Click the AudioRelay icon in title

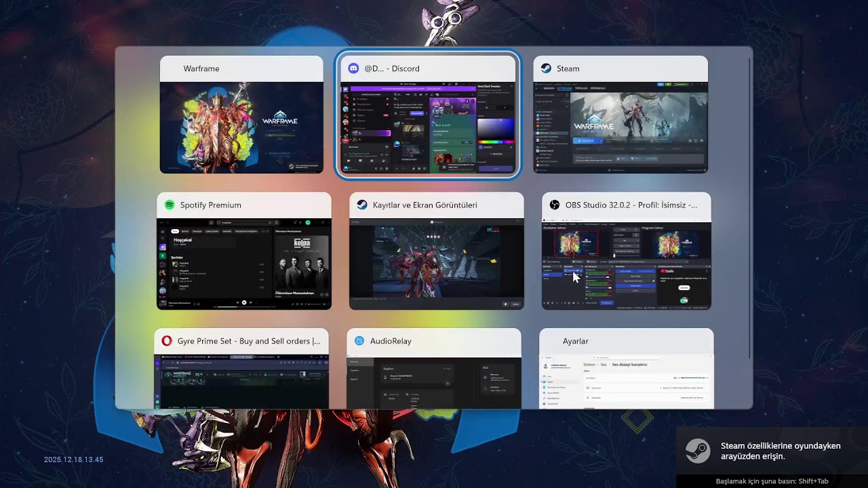pos(359,341)
